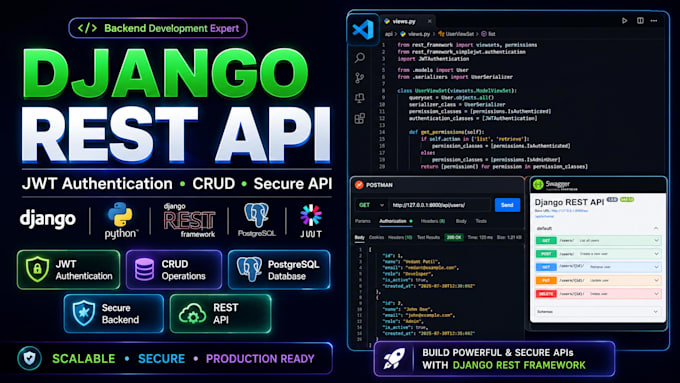This screenshot has height=383, width=680.
Task: Split the VS Code editor
Action: coord(640,20)
